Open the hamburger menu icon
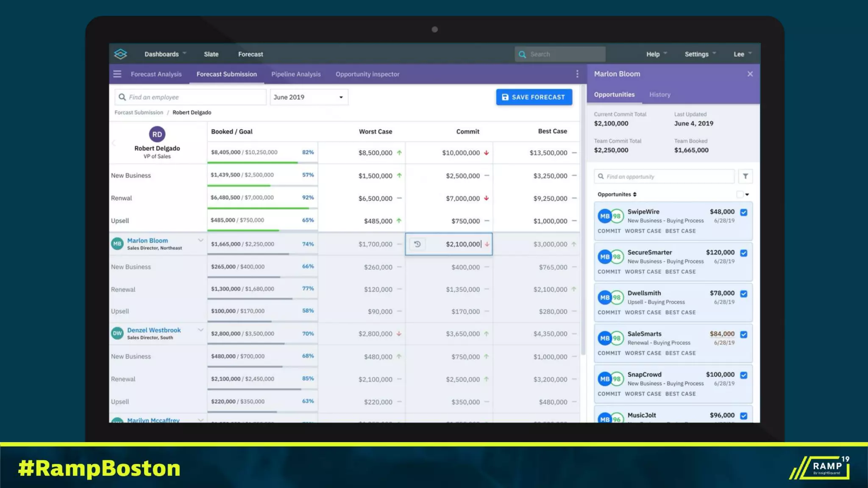The width and height of the screenshot is (868, 488). click(x=117, y=74)
